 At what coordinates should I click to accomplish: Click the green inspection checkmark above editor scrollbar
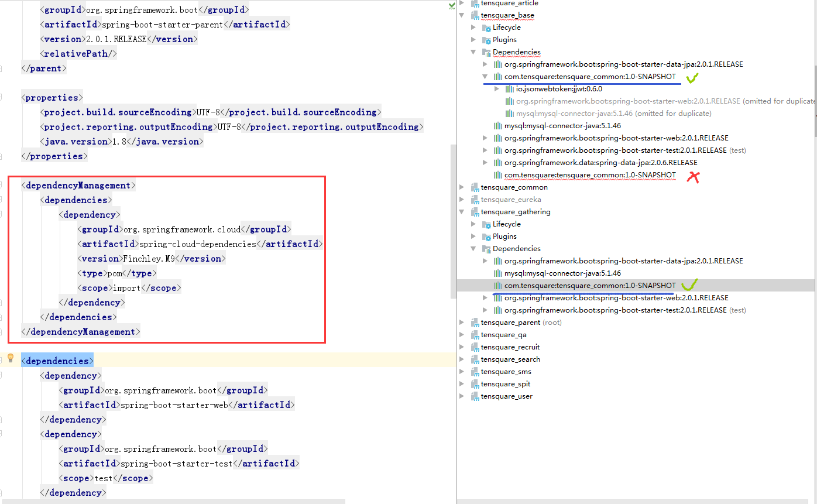point(452,5)
